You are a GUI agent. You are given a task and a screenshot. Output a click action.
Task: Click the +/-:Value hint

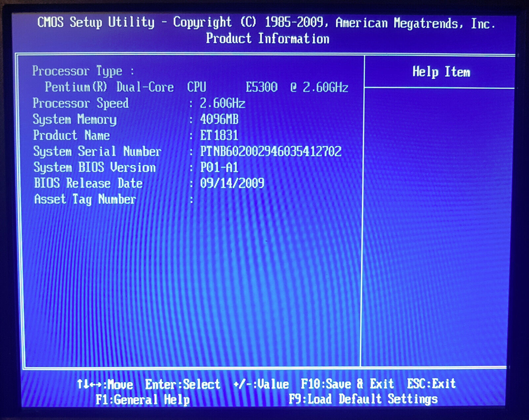coord(261,384)
